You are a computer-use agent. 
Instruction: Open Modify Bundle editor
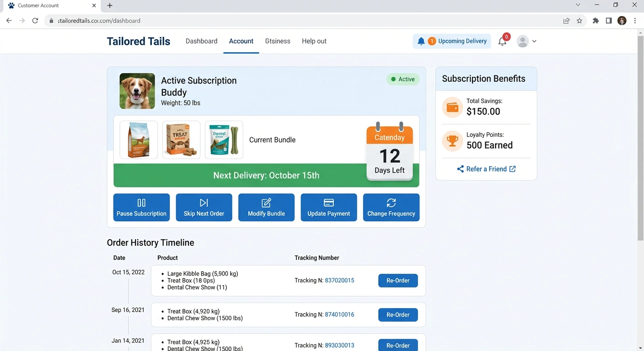click(266, 207)
